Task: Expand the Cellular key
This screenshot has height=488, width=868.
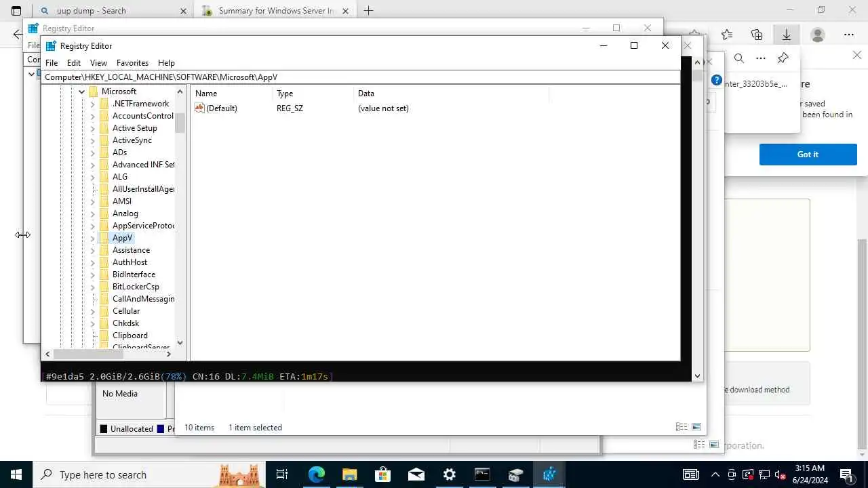Action: click(93, 311)
